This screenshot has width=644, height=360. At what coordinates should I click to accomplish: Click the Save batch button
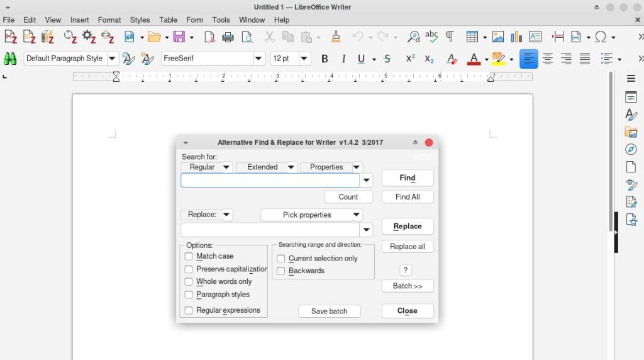tap(330, 311)
